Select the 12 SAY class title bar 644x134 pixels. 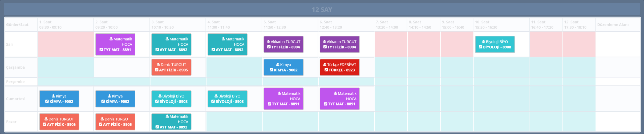pyautogui.click(x=322, y=10)
